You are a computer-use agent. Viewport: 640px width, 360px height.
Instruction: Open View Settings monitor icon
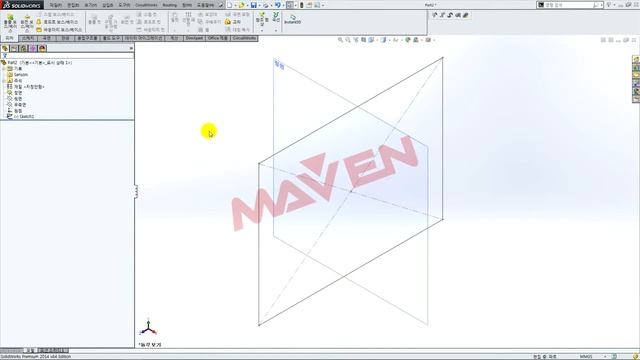428,40
